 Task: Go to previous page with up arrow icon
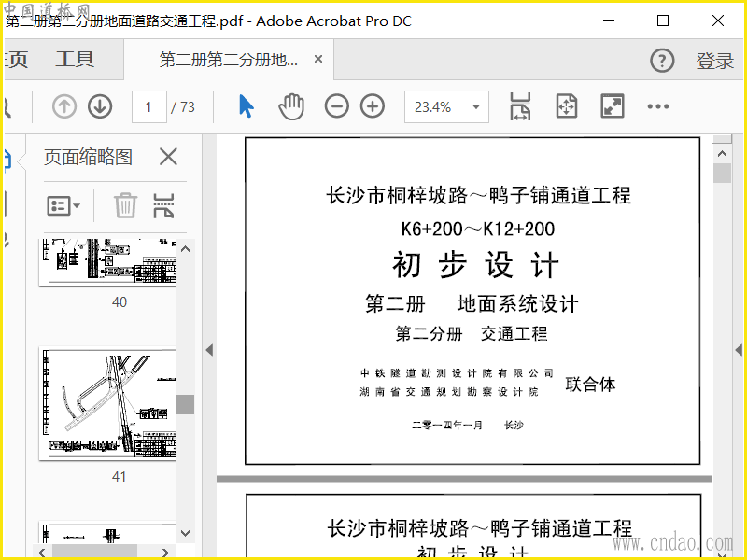pyautogui.click(x=63, y=106)
